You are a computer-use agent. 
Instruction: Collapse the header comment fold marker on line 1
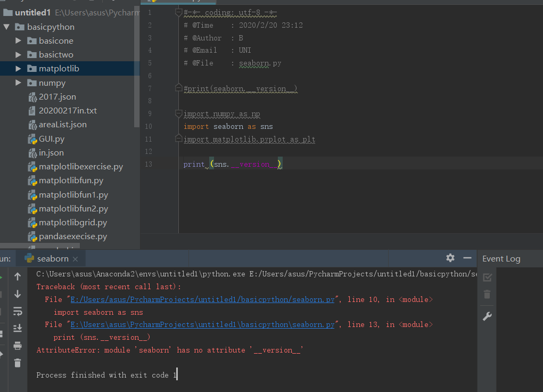[x=179, y=13]
